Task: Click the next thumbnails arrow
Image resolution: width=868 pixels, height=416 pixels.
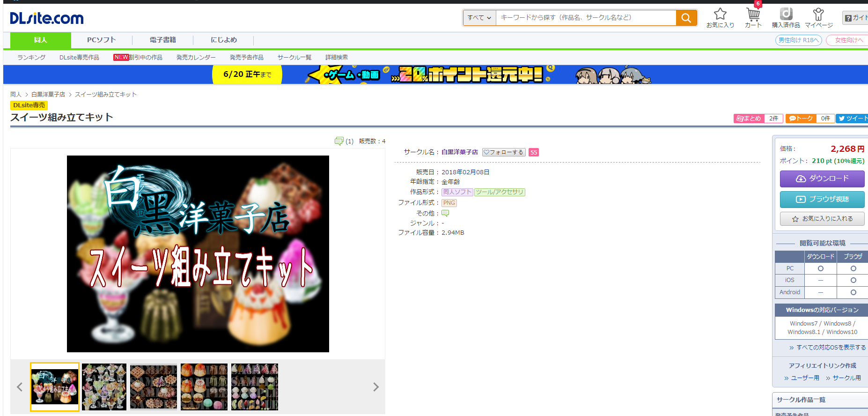Action: click(375, 387)
